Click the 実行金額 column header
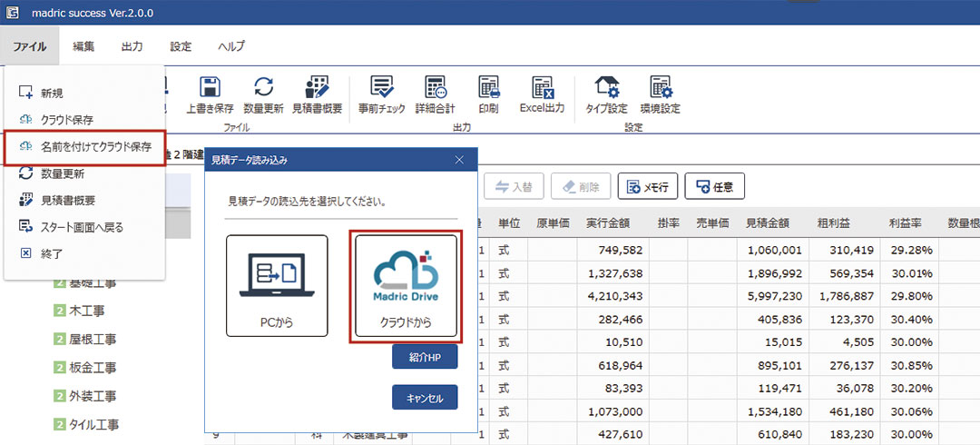This screenshot has height=445, width=980. pos(608,223)
